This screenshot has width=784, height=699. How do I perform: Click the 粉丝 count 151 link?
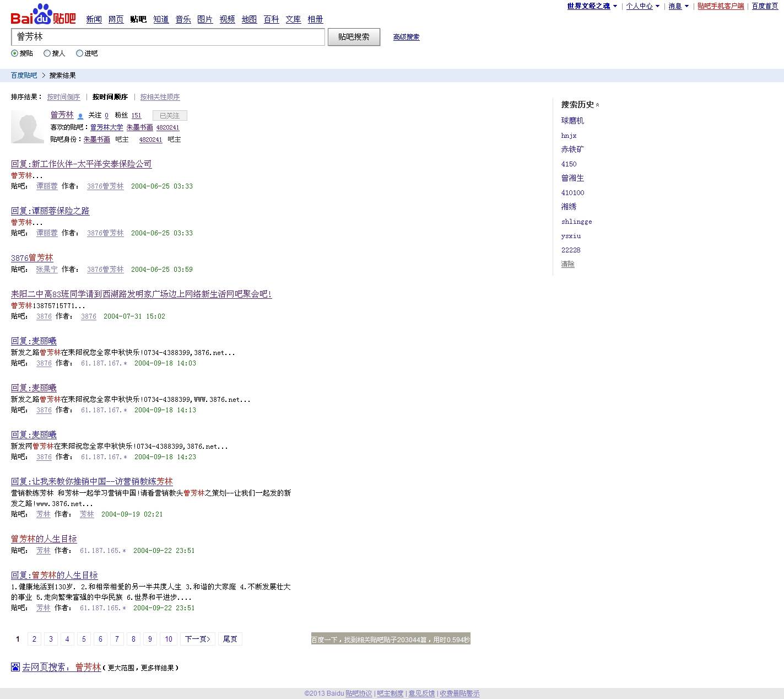136,116
